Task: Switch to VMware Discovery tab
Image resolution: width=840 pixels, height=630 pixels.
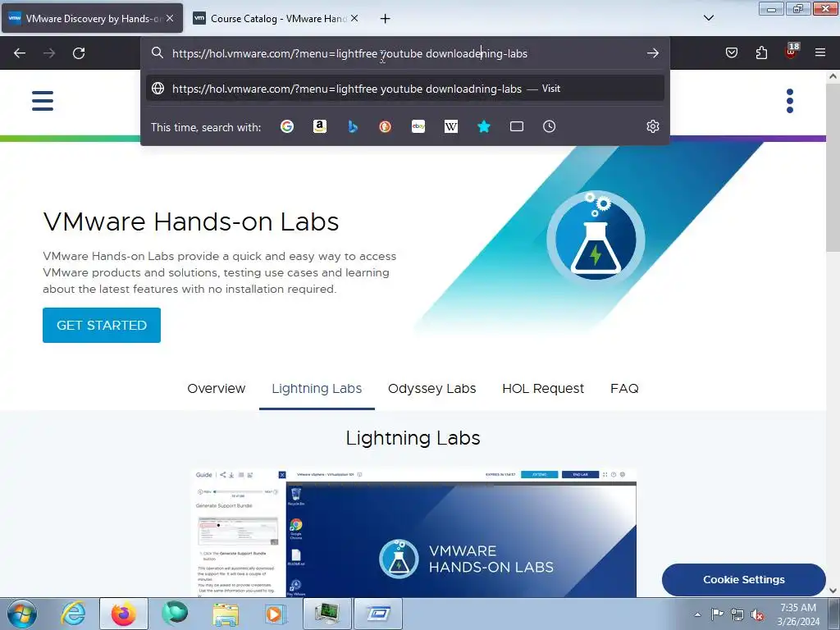Action: coord(92,18)
